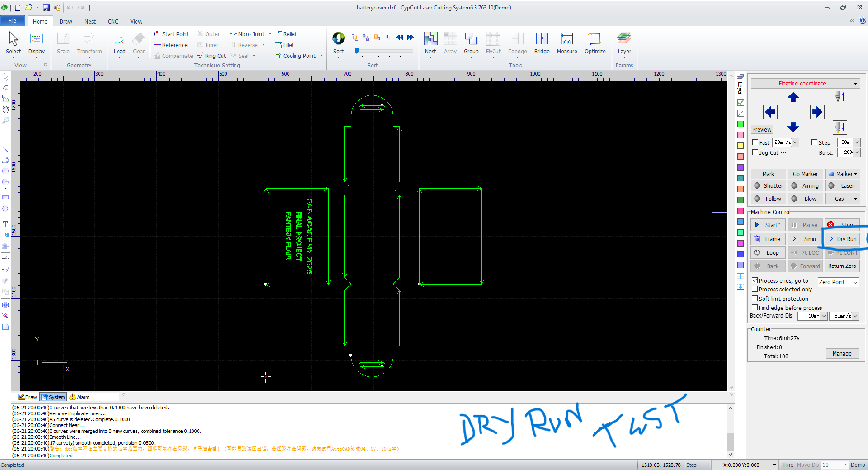Screen dimensions: 868x470
Task: Enable the Step checkbox
Action: 814,142
